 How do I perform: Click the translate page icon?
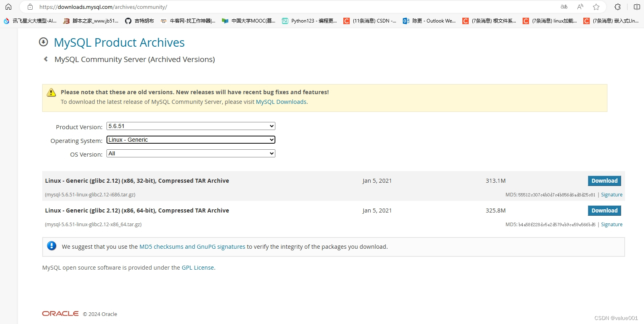click(564, 7)
